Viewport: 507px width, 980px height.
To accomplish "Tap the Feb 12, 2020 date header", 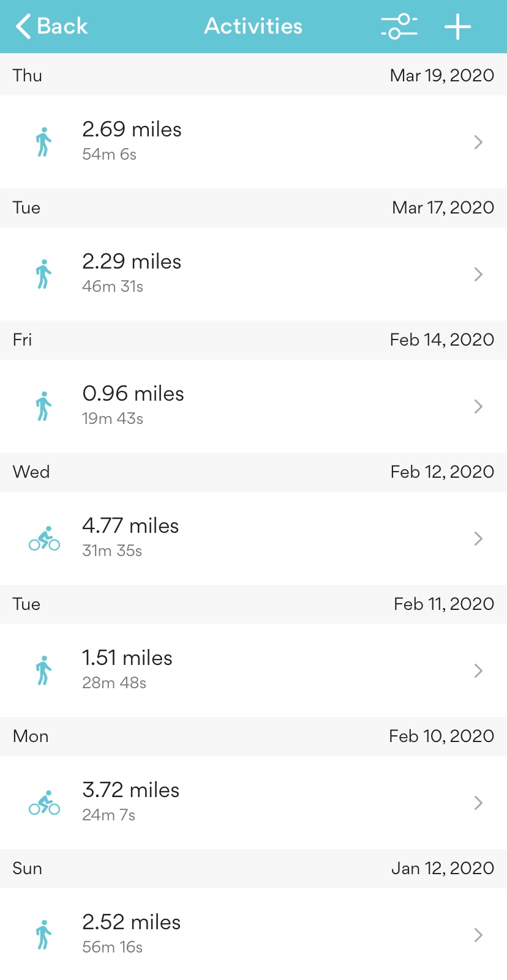I will coord(442,472).
